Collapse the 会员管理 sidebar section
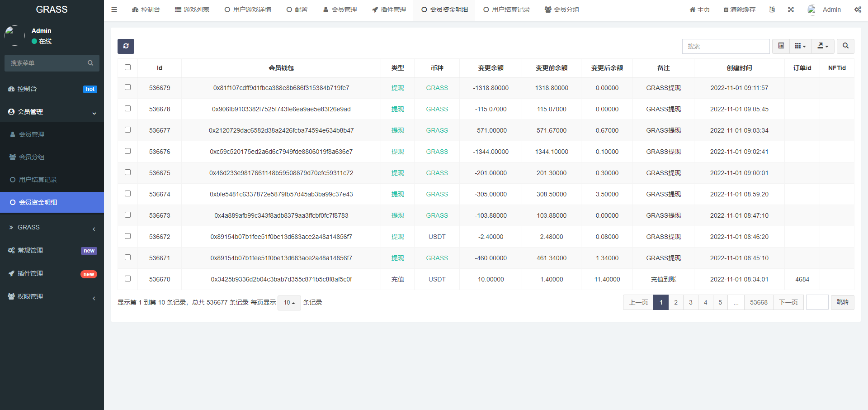Viewport: 868px width, 410px height. click(52, 112)
